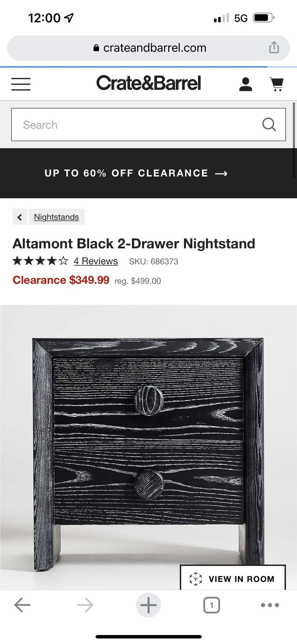Screen dimensions: 297x644
Task: Tap the empty fifth rating star
Action: coord(63,260)
